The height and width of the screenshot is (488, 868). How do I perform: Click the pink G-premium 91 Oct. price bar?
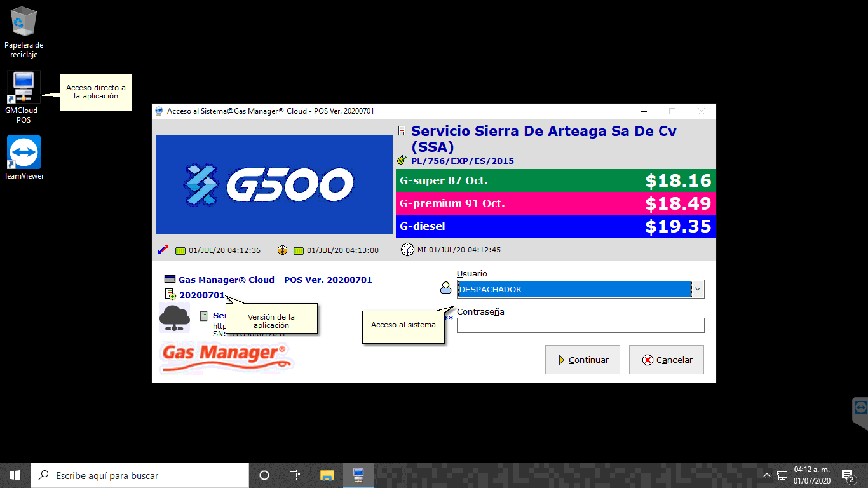[x=555, y=203]
